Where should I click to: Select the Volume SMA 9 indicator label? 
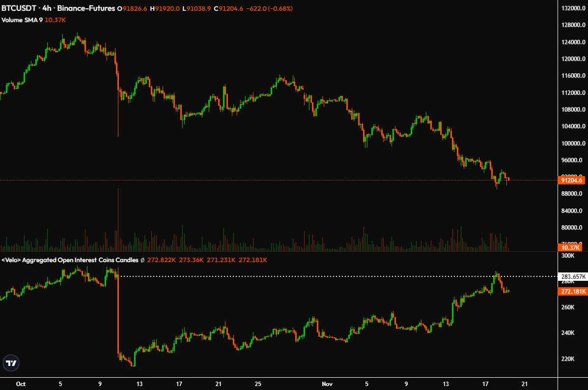[22, 20]
